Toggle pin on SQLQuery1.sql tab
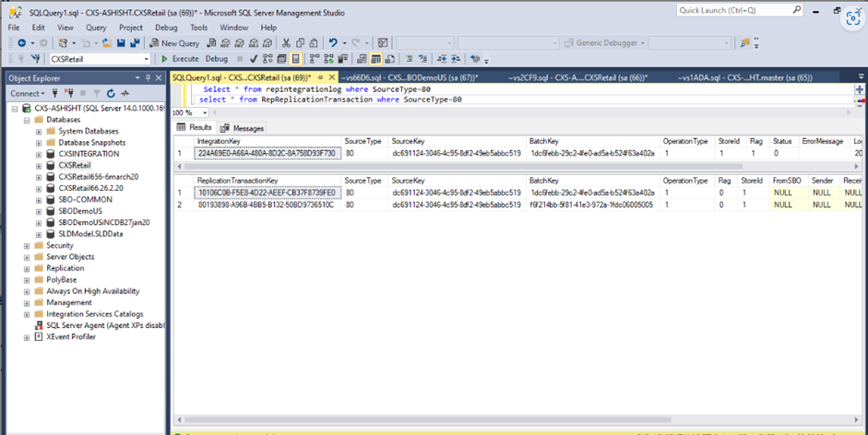This screenshot has height=435, width=868. click(x=320, y=77)
